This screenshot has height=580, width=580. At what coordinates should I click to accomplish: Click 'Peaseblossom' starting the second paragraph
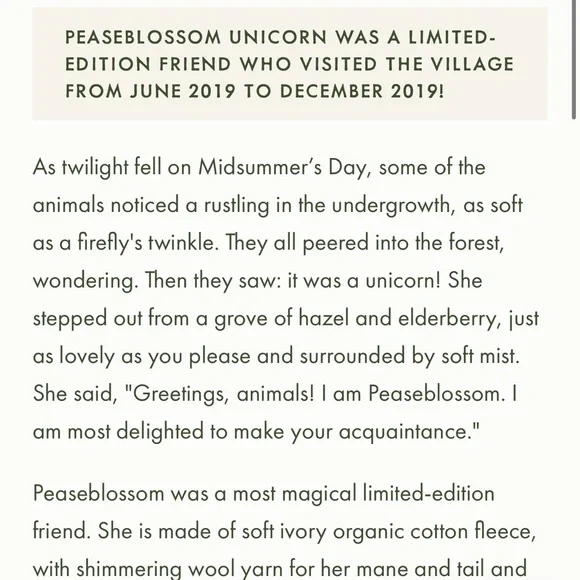tap(98, 493)
